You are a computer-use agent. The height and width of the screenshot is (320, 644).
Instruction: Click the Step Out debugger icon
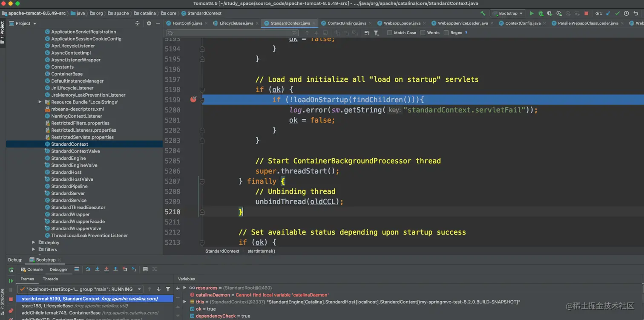coord(115,269)
